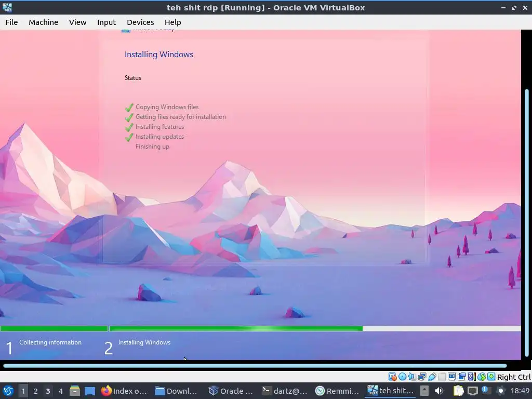Click the Installing Windows progress bar
Screen dimensions: 532x399
(x=315, y=328)
